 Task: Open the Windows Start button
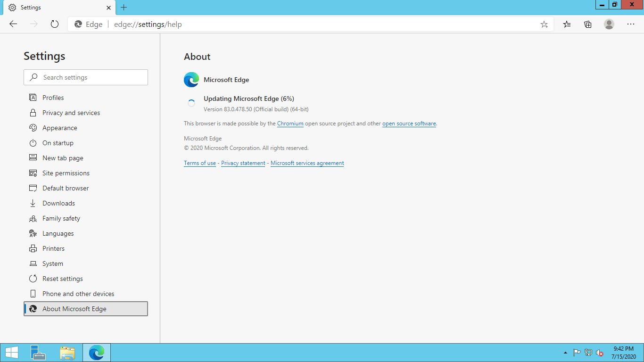point(12,353)
